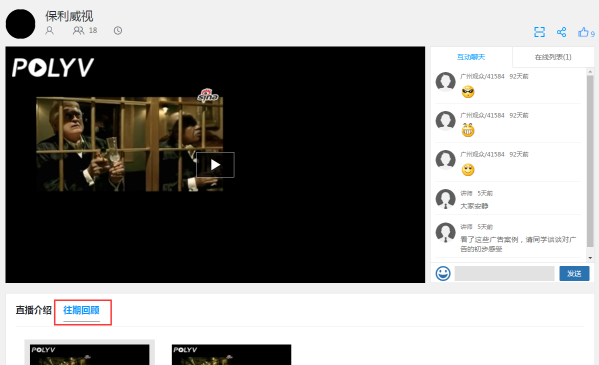Viewport: 599px width, 365px height.
Task: Play the video with center play button
Action: 215,165
